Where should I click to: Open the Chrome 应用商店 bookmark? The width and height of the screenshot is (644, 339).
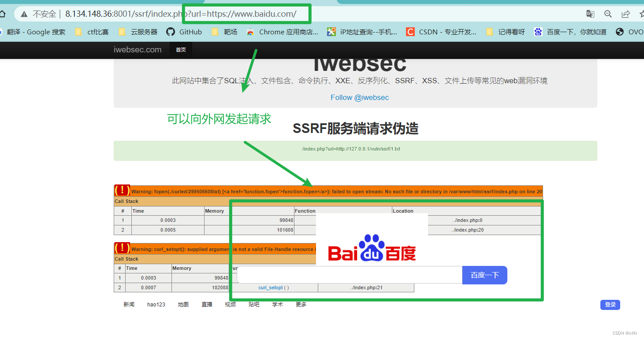[282, 32]
